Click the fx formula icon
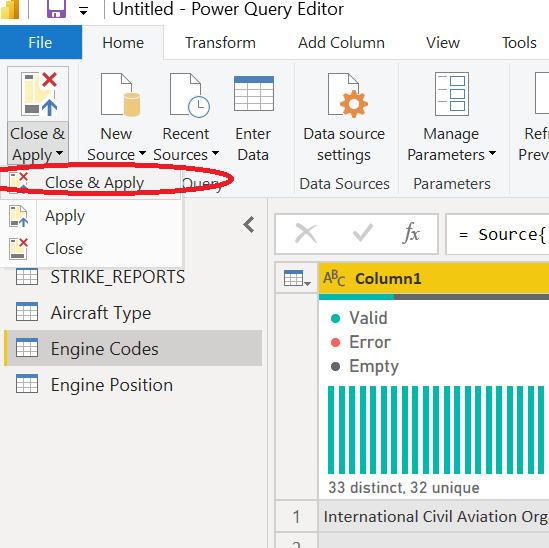The height and width of the screenshot is (548, 549). coord(412,233)
